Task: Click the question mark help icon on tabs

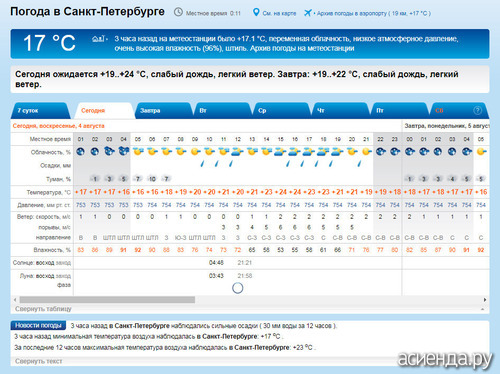Action: coord(477,110)
